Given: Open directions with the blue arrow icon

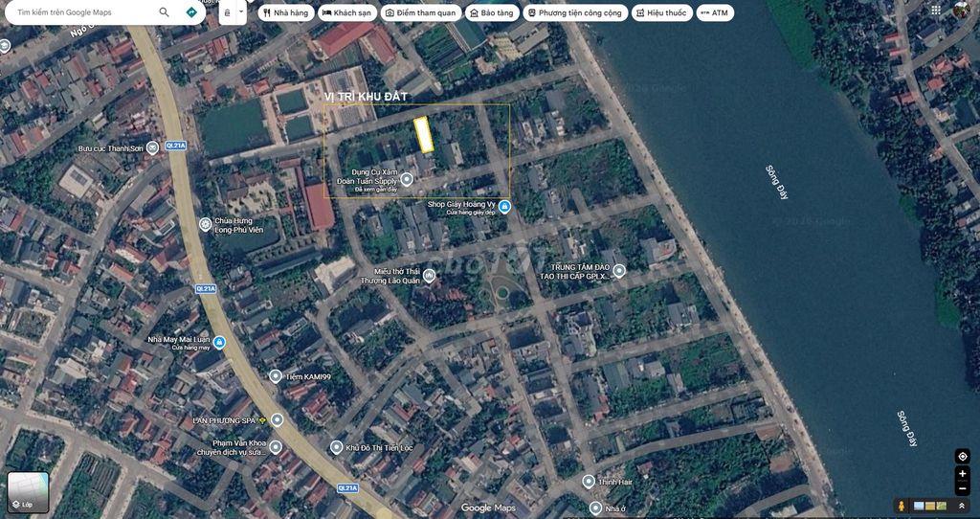Looking at the screenshot, I should click(x=191, y=11).
